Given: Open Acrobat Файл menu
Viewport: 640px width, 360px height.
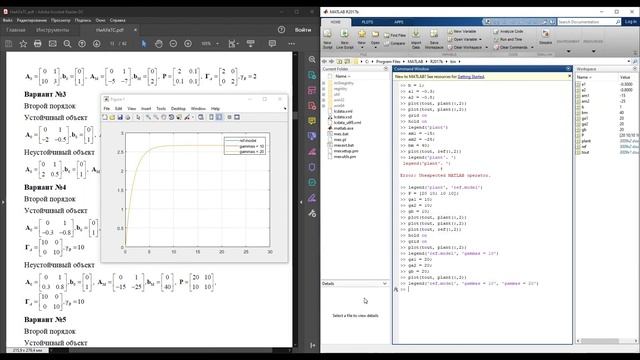Looking at the screenshot, I should [x=7, y=20].
